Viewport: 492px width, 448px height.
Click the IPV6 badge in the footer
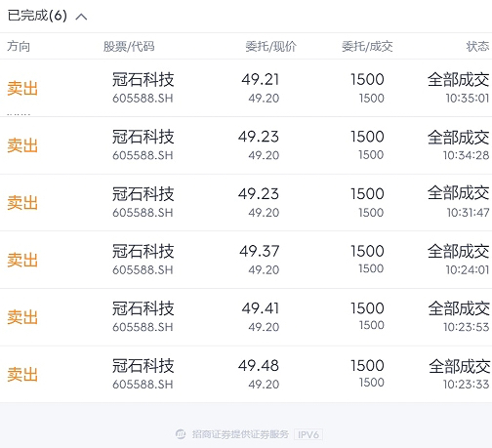click(308, 434)
